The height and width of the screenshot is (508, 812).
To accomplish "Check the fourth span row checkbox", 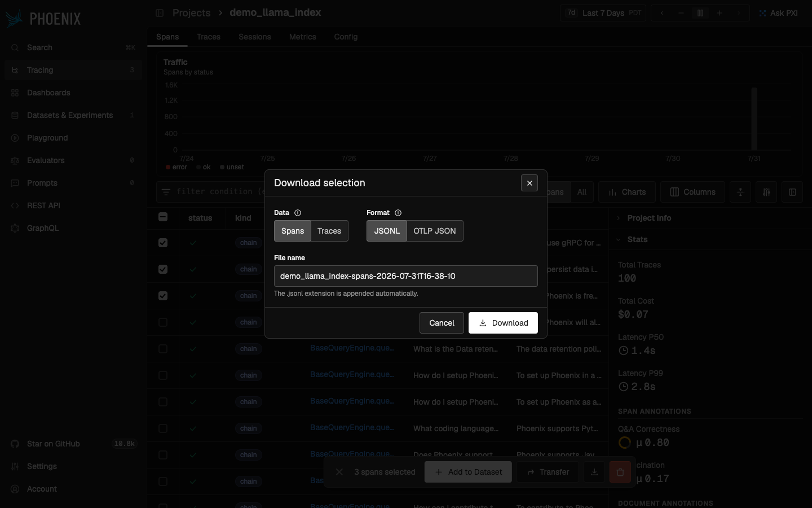I will (x=163, y=322).
